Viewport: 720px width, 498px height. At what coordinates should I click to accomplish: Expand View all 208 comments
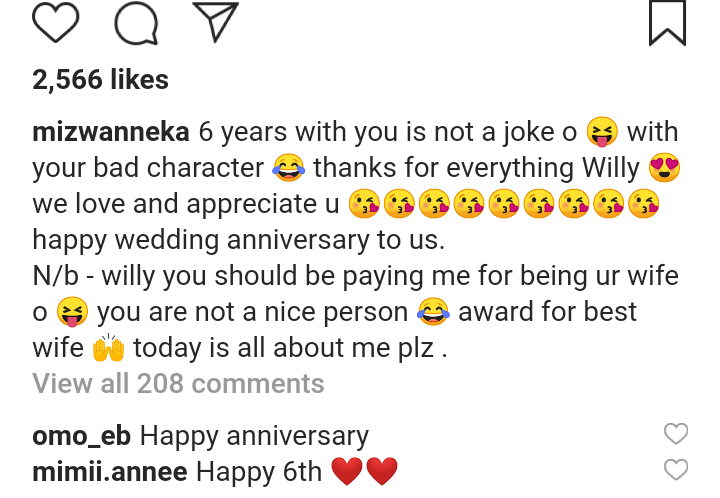pos(178,383)
